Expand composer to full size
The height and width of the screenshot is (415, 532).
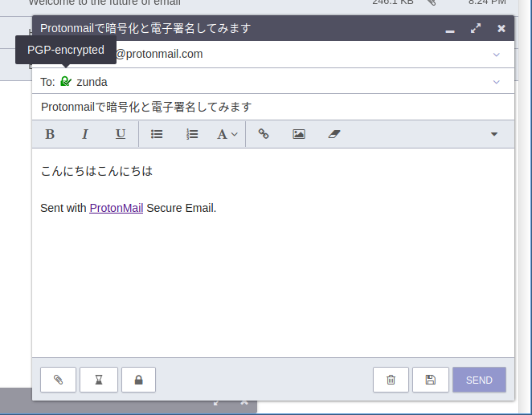coord(476,28)
